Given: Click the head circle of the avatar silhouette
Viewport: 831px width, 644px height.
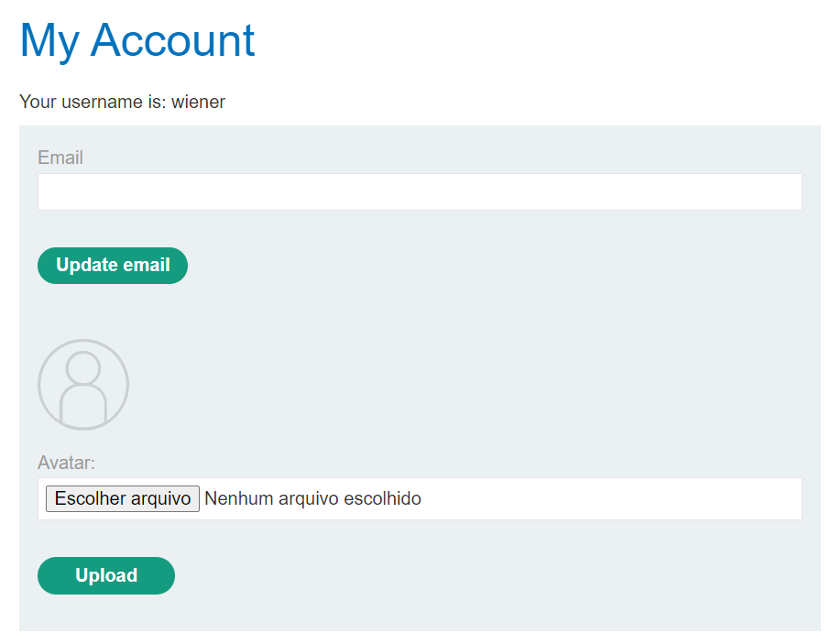Looking at the screenshot, I should (83, 367).
